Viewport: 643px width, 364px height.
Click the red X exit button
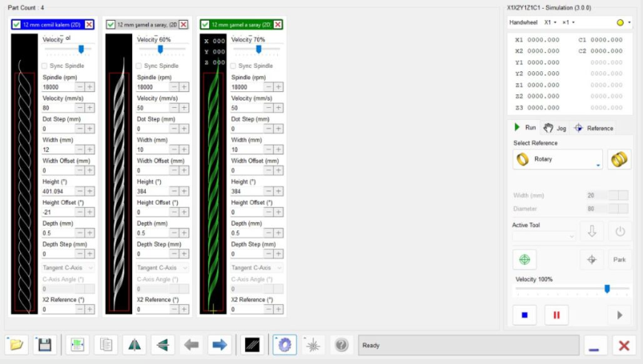pos(624,346)
